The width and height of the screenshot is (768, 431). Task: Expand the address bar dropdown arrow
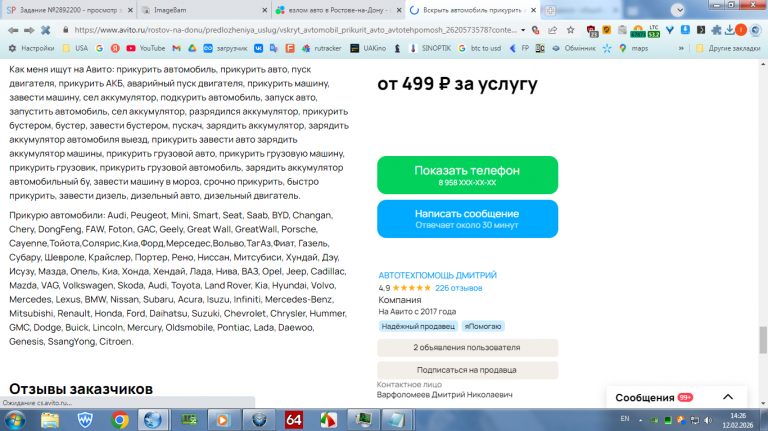[523, 30]
